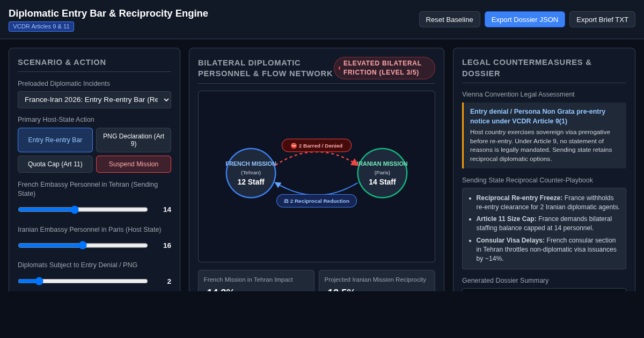Adjust French Embassy Personnel in Tehran slider
Screen dimensions: 644x338
click(83, 209)
